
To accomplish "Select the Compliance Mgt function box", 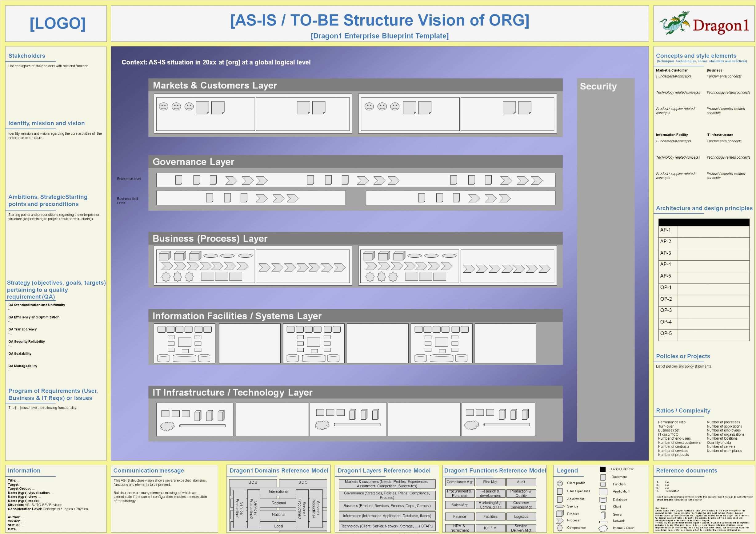I will pyautogui.click(x=460, y=482).
